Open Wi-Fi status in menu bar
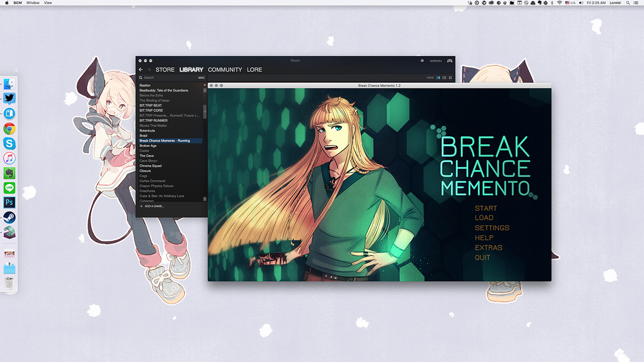 [x=559, y=3]
